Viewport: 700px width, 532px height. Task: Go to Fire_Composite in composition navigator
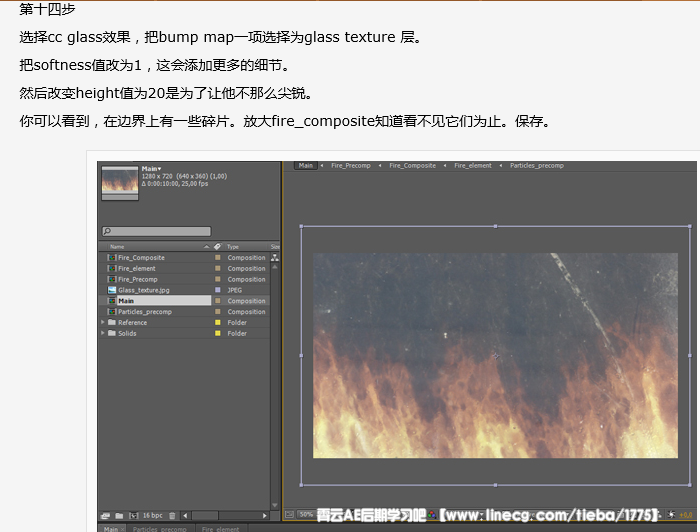[x=412, y=166]
